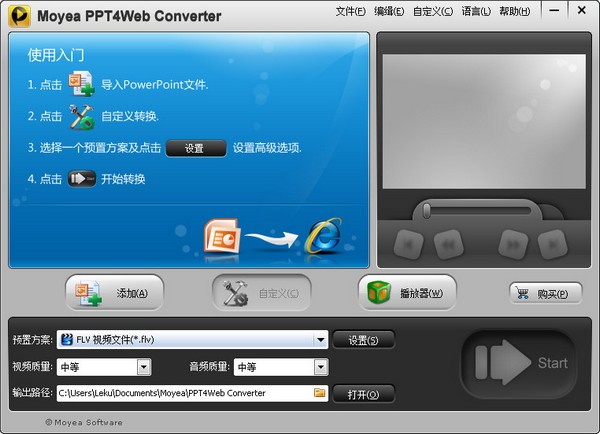This screenshot has height=434, width=600.
Task: Click the skip to last slide control
Action: tap(553, 245)
